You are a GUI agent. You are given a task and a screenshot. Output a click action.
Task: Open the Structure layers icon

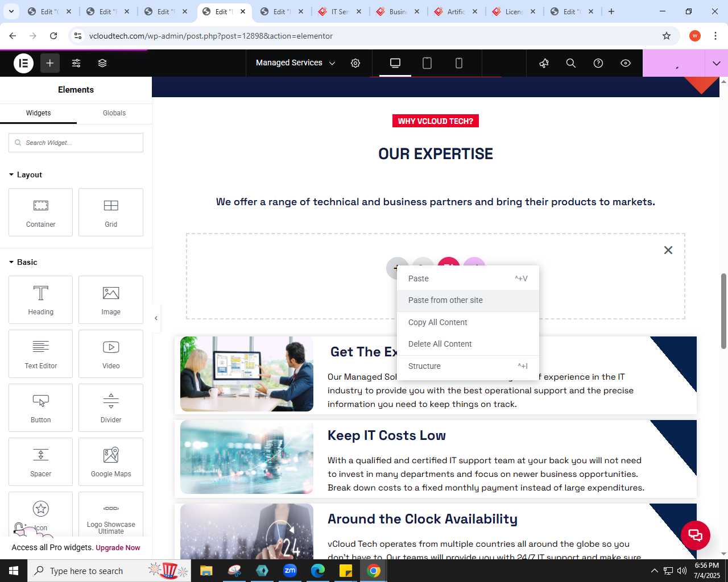coord(102,63)
